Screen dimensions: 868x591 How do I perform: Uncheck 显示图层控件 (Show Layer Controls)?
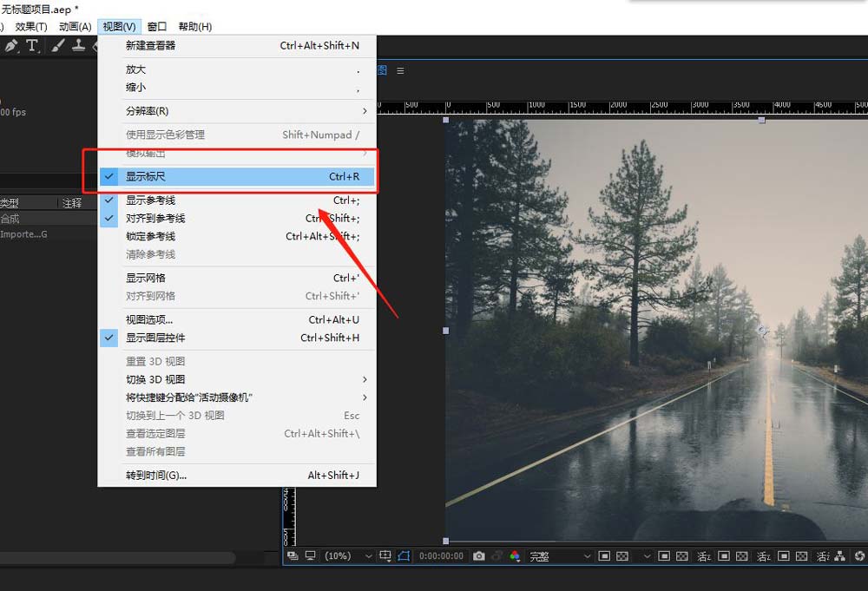pos(237,338)
